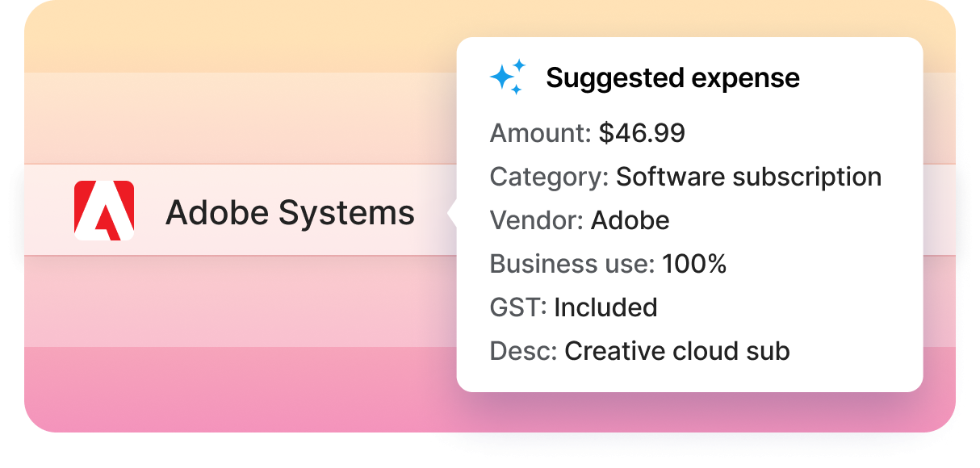Click the Suggested expense heading
This screenshot has height=468, width=980.
click(672, 78)
